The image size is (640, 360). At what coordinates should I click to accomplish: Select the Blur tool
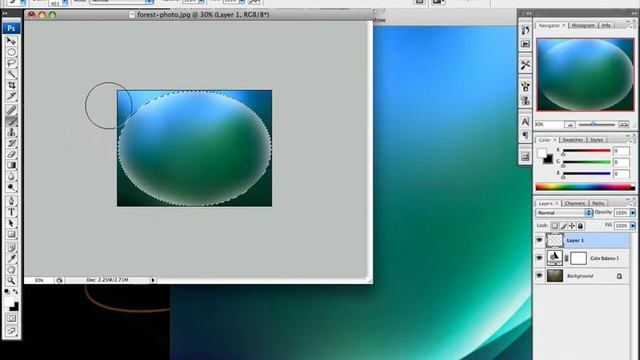tap(11, 176)
